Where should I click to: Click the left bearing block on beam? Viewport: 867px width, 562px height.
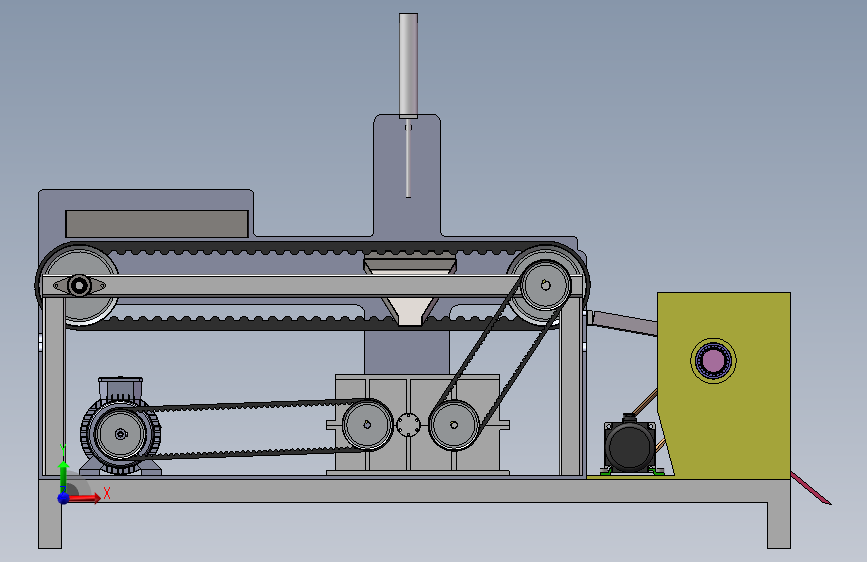tap(79, 286)
